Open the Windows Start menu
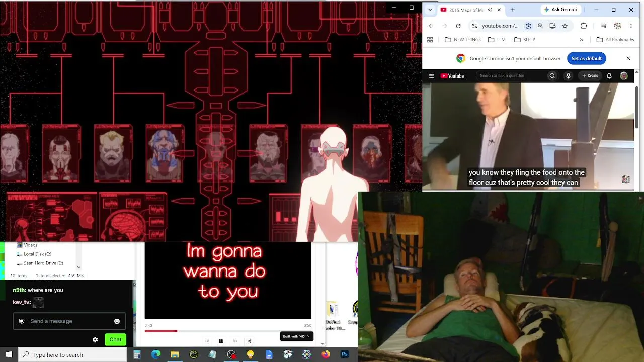 pyautogui.click(x=9, y=354)
